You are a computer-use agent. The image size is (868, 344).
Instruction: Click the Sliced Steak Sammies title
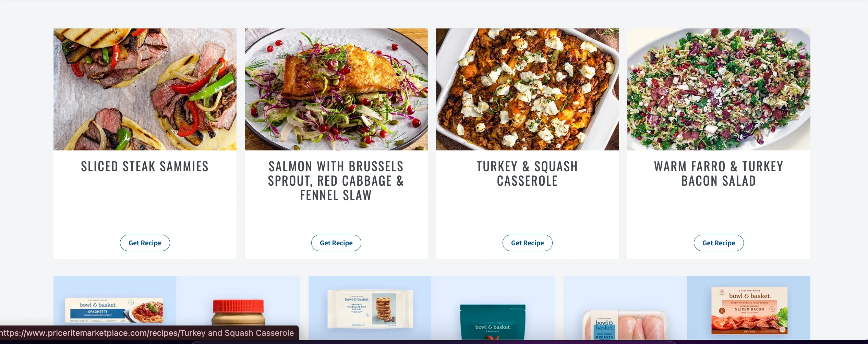pyautogui.click(x=145, y=167)
